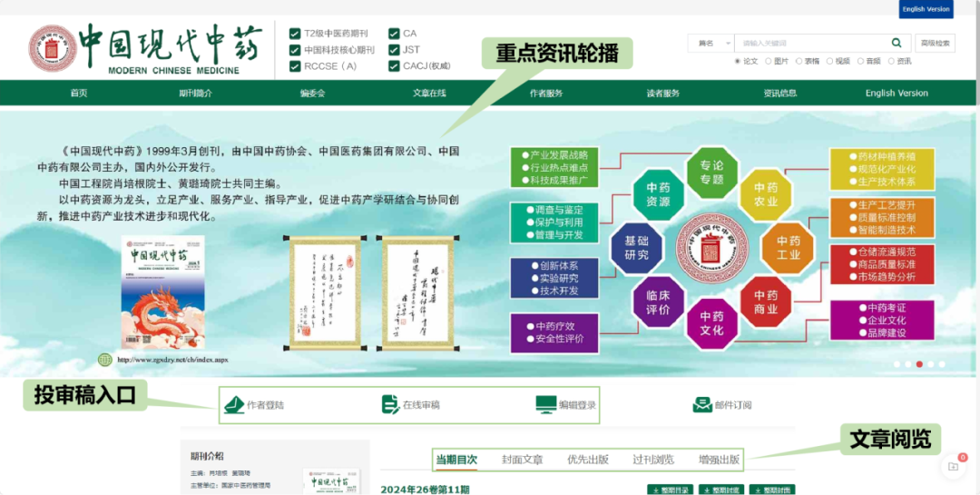Click the green magnifier search icon

(x=897, y=43)
